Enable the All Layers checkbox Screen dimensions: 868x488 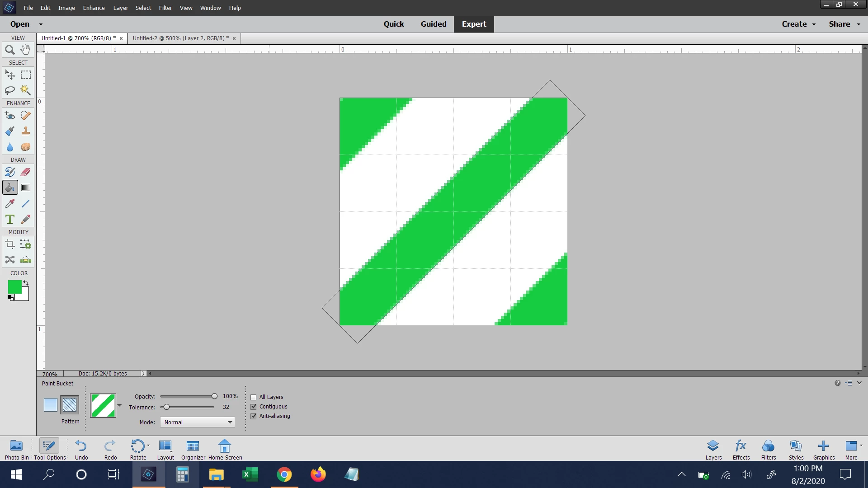(254, 397)
